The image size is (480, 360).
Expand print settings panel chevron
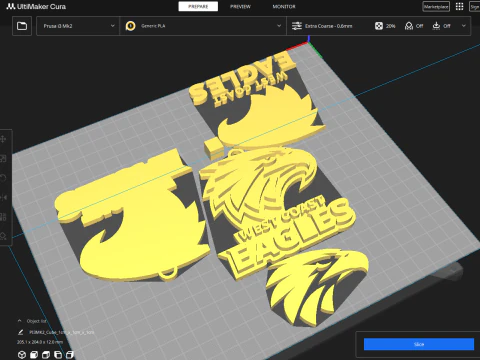[464, 26]
